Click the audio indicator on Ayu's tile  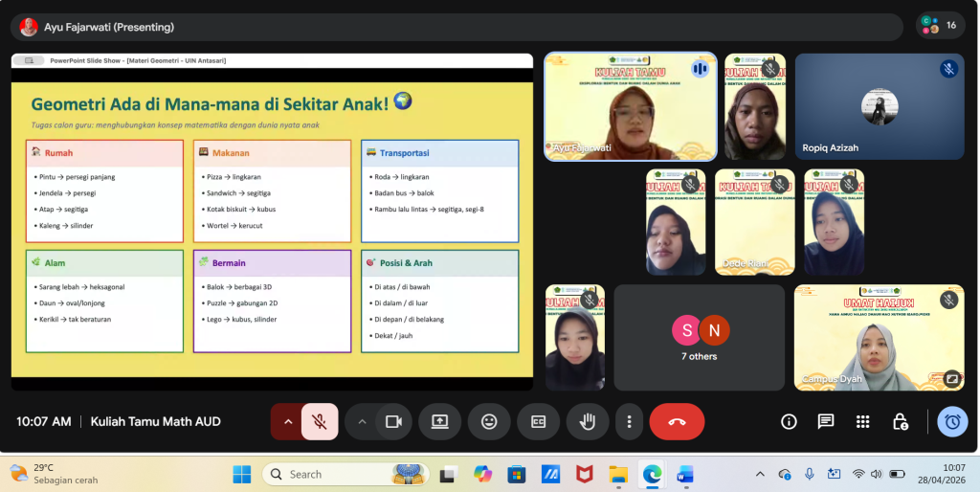coord(700,69)
